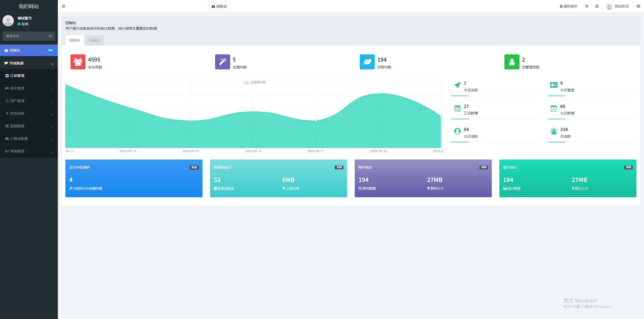Focus the 搜索菜单 search field

(x=25, y=36)
